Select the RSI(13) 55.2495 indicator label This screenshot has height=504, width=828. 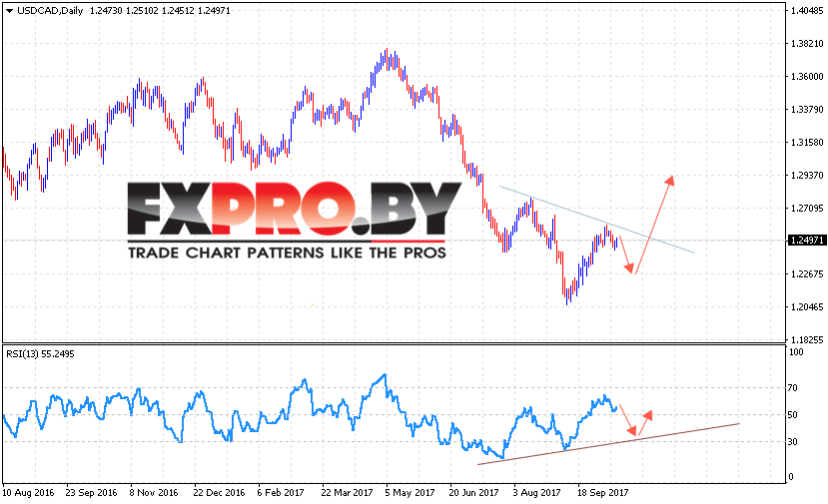click(40, 354)
